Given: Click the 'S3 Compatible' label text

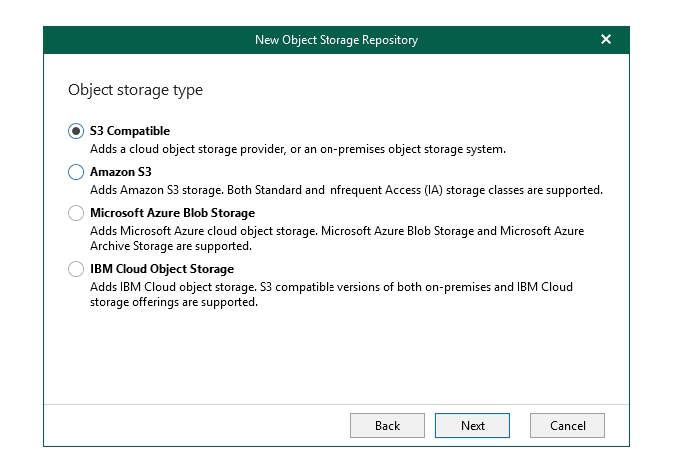Looking at the screenshot, I should (130, 131).
